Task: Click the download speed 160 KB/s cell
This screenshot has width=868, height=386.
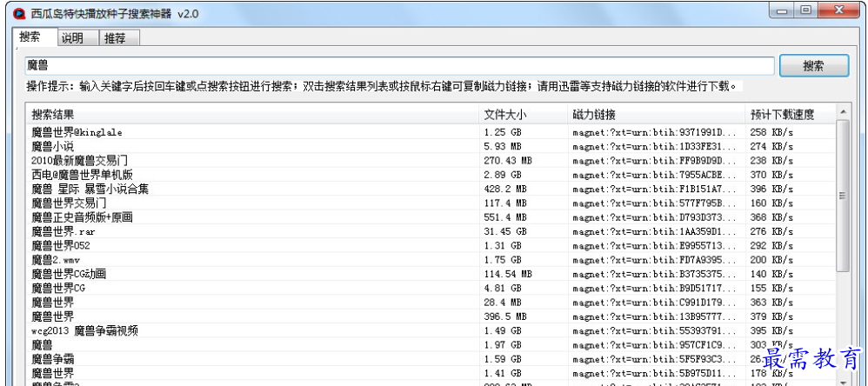Action: (771, 203)
